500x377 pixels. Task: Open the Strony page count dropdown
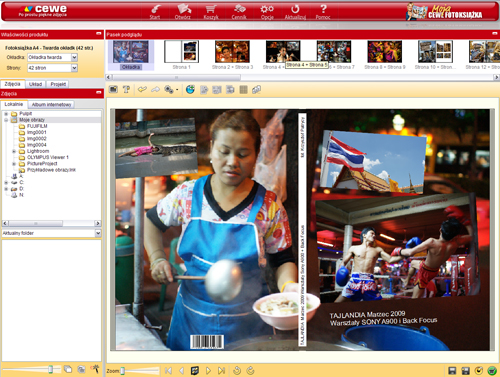tap(74, 68)
